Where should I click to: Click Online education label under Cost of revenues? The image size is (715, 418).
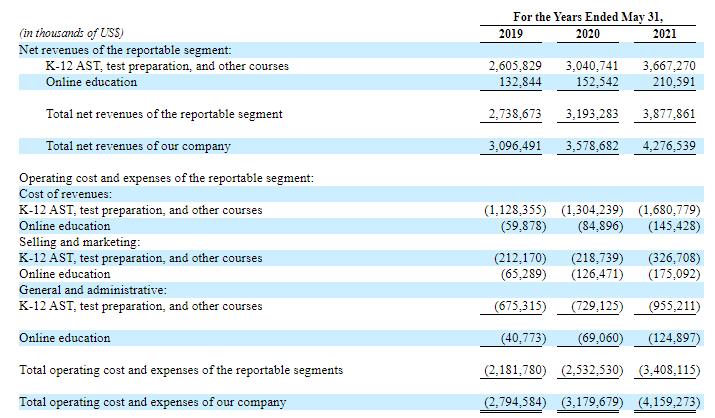(x=64, y=226)
